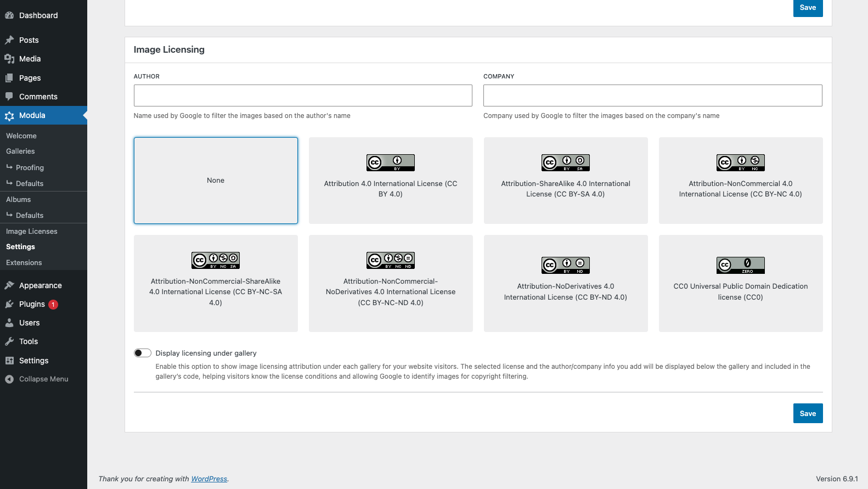Click the Collapse Menu arrow icon
868x489 pixels.
click(x=9, y=379)
